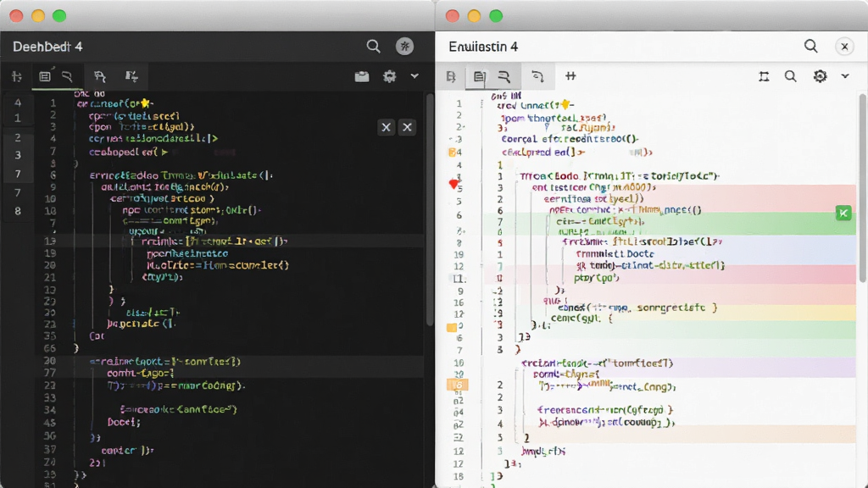868x488 pixels.
Task: Toggle the wrap-lines icon in light editor toolbar
Action: [504, 76]
